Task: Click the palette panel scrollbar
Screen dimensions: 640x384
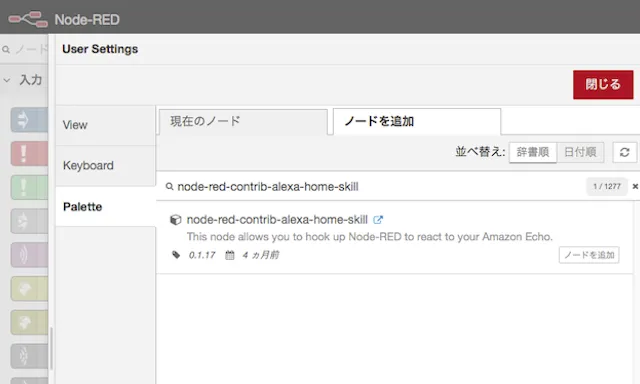Action: click(x=51, y=348)
